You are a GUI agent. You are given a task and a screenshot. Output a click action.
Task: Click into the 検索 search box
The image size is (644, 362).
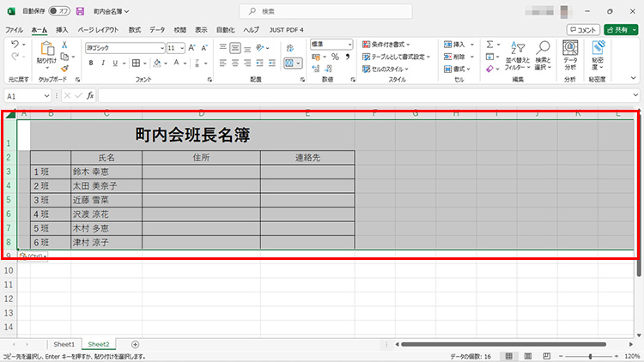(x=322, y=11)
